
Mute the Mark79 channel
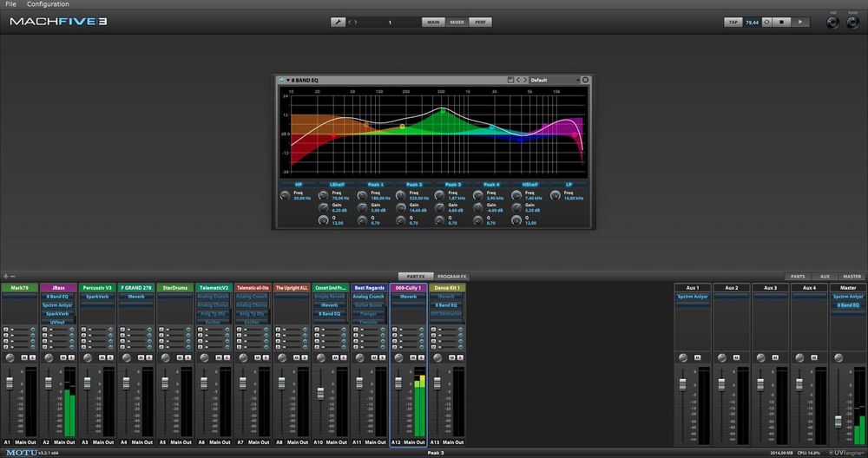[x=24, y=358]
